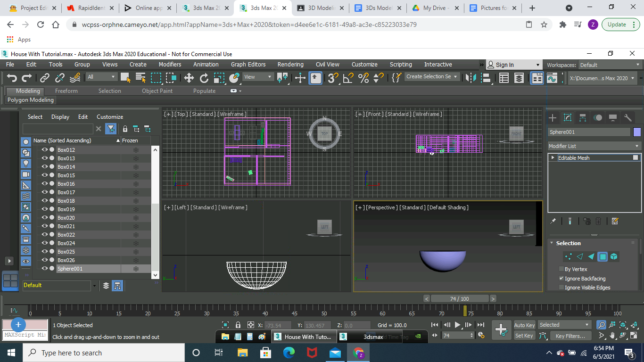Viewport: 644px width, 362px height.
Task: Open reference coordinate system View dropdown
Action: (x=258, y=77)
